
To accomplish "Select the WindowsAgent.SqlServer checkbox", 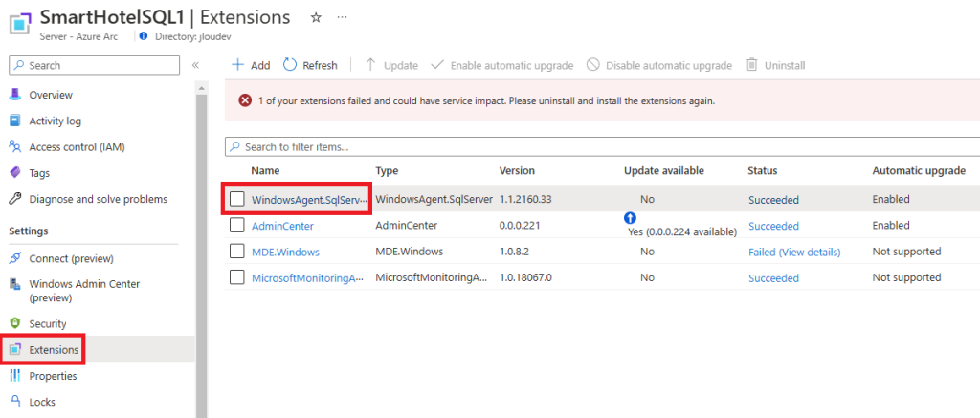I will click(237, 199).
